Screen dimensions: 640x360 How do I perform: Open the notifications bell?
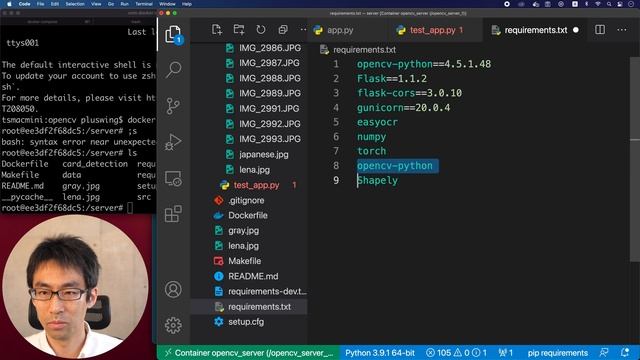coord(624,353)
